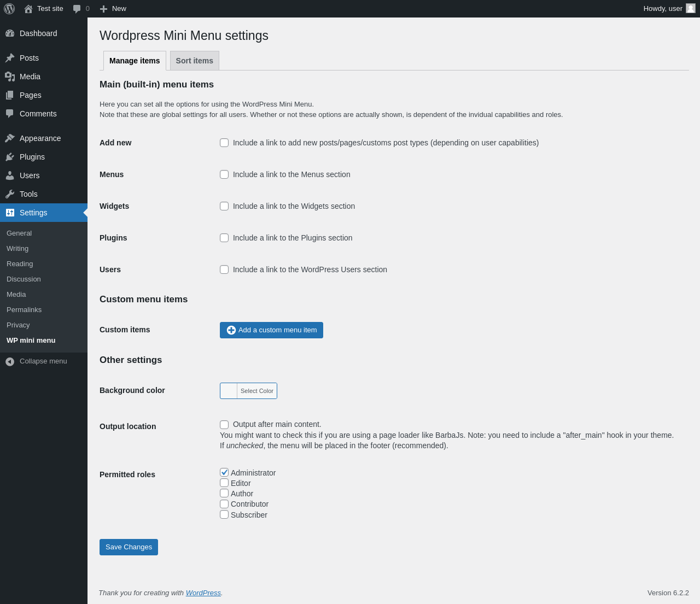Image resolution: width=700 pixels, height=604 pixels.
Task: Click the WordPress logo icon
Action: (x=9, y=9)
